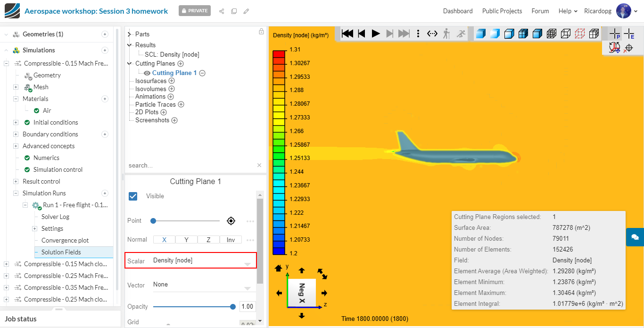Image resolution: width=644 pixels, height=328 pixels.
Task: Set the cutting plane normal to Y
Action: 186,240
